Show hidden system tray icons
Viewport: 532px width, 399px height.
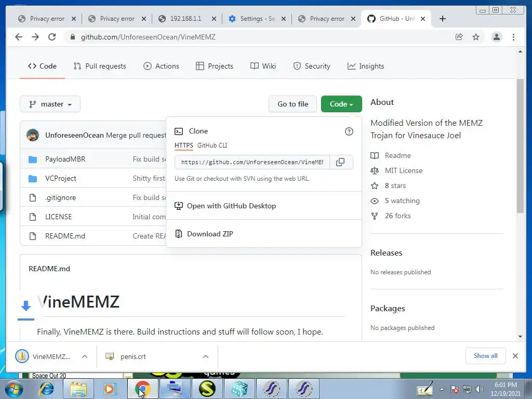pos(442,390)
